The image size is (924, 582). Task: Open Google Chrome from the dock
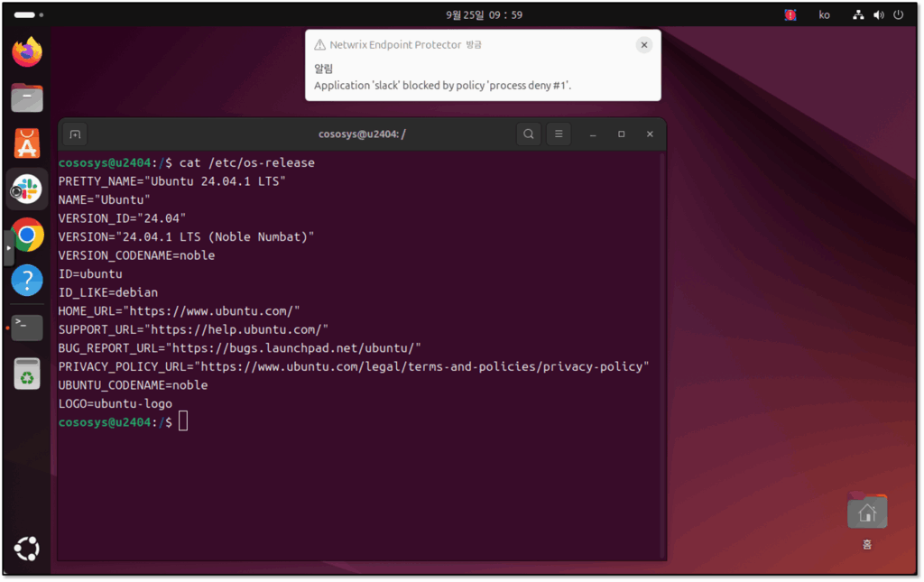point(27,235)
